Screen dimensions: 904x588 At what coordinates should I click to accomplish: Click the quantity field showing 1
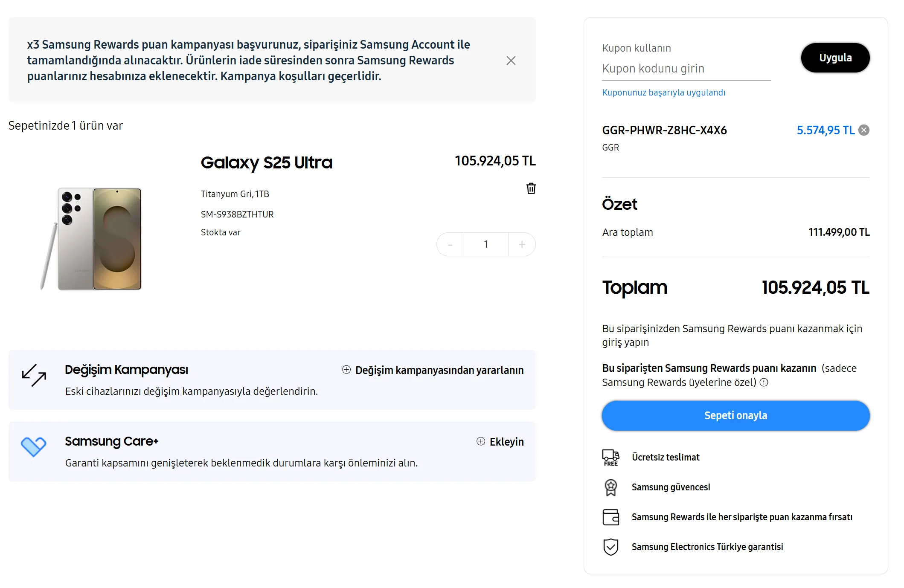tap(485, 244)
